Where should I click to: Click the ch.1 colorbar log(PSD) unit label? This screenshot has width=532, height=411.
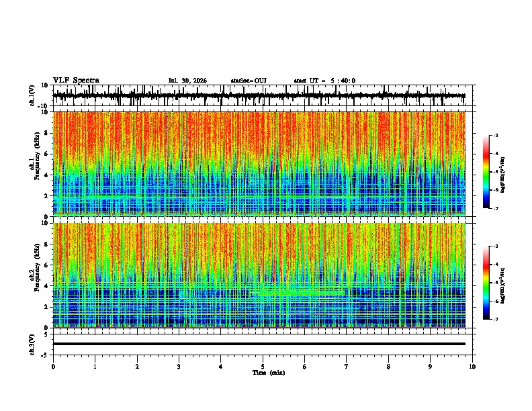pos(503,175)
